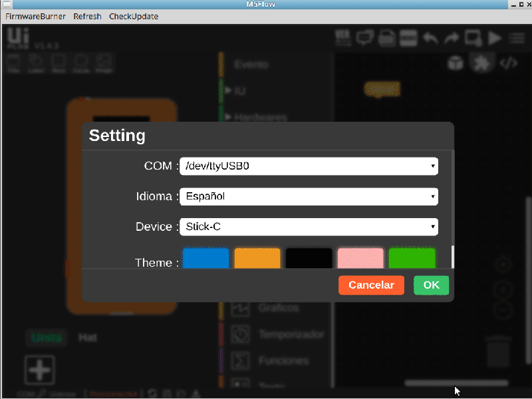Click the Refresh menu item
Screen dimensions: 532x399
tap(88, 16)
